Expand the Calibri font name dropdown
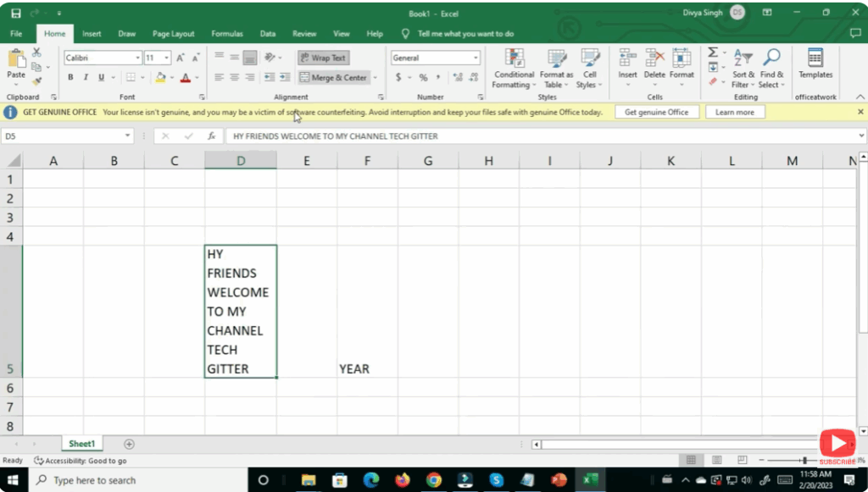868x492 pixels. tap(137, 58)
